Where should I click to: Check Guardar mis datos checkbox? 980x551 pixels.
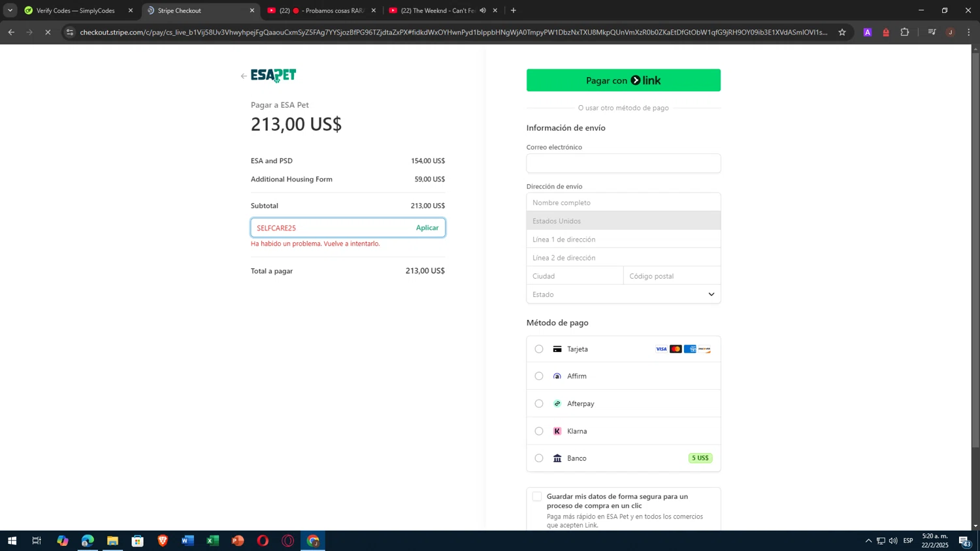pyautogui.click(x=537, y=497)
